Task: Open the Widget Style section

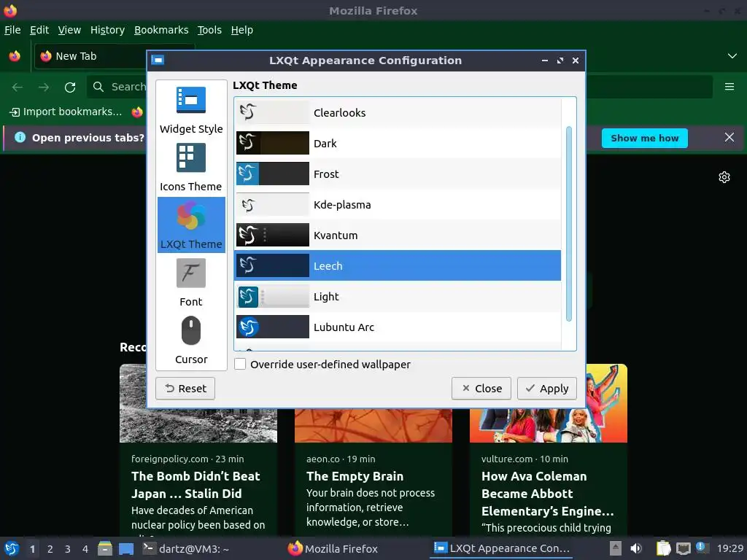Action: pyautogui.click(x=191, y=110)
